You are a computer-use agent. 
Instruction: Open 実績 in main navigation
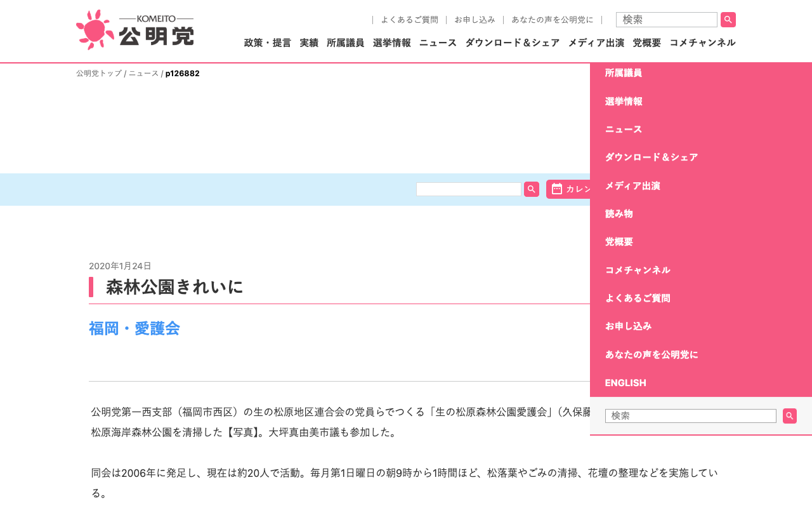coord(309,43)
